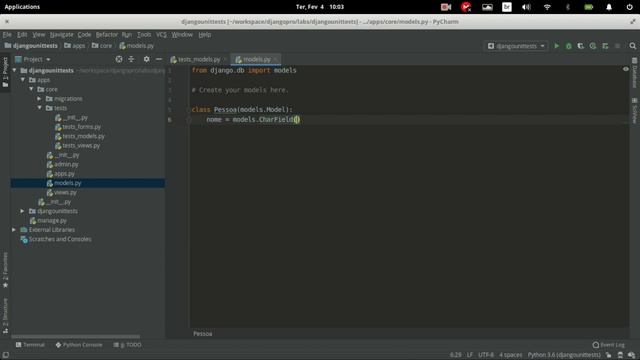Run with coverage icon in toolbar
Viewport: 640px width, 360px height.
pos(580,46)
